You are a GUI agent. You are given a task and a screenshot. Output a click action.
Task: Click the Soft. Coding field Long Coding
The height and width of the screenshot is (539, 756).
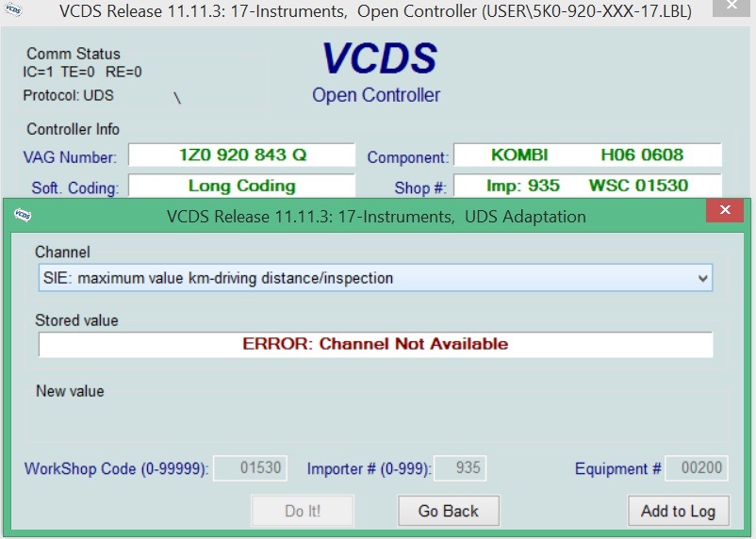pos(241,186)
